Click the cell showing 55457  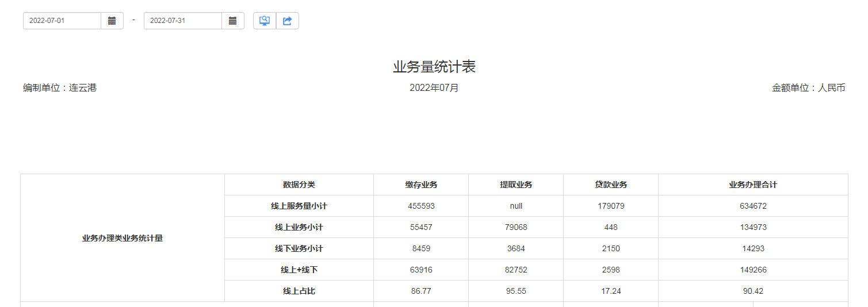coord(421,227)
